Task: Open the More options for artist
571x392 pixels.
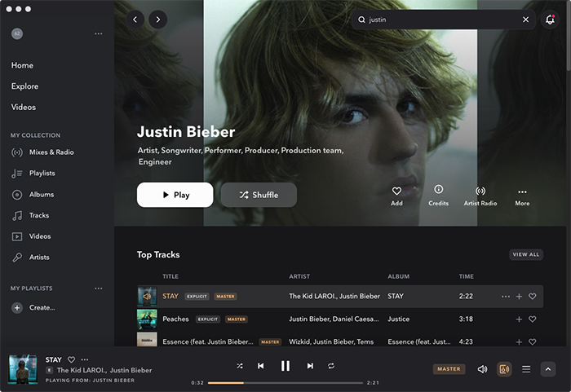Action: 522,192
